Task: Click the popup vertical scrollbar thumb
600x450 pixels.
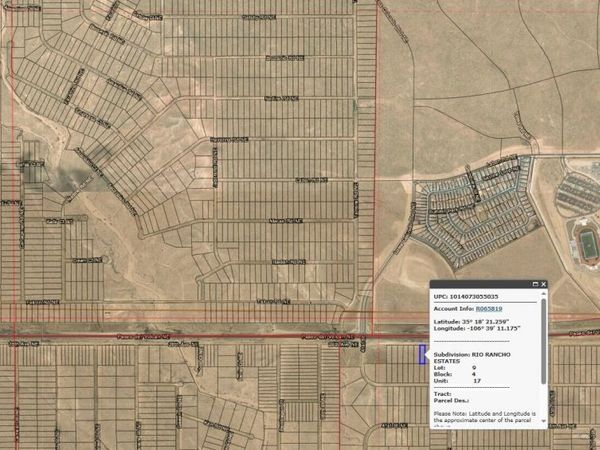Action: [543, 341]
